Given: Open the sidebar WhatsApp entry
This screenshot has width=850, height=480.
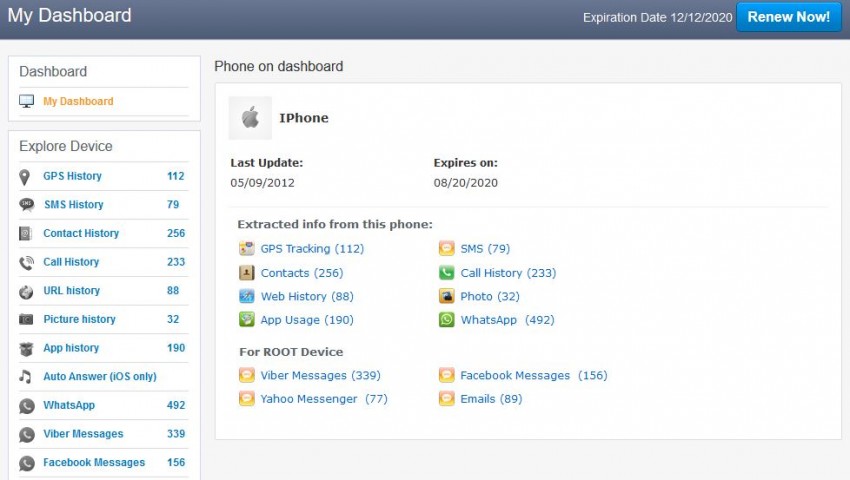Looking at the screenshot, I should [x=69, y=405].
